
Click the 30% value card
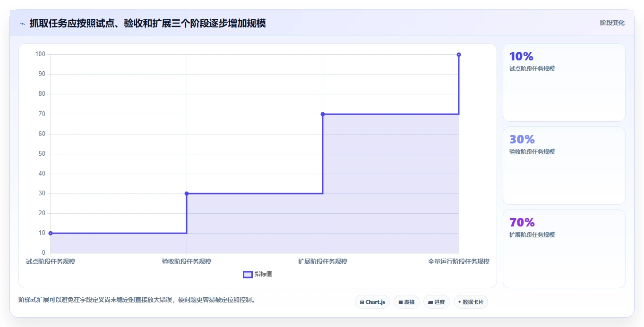tap(564, 166)
